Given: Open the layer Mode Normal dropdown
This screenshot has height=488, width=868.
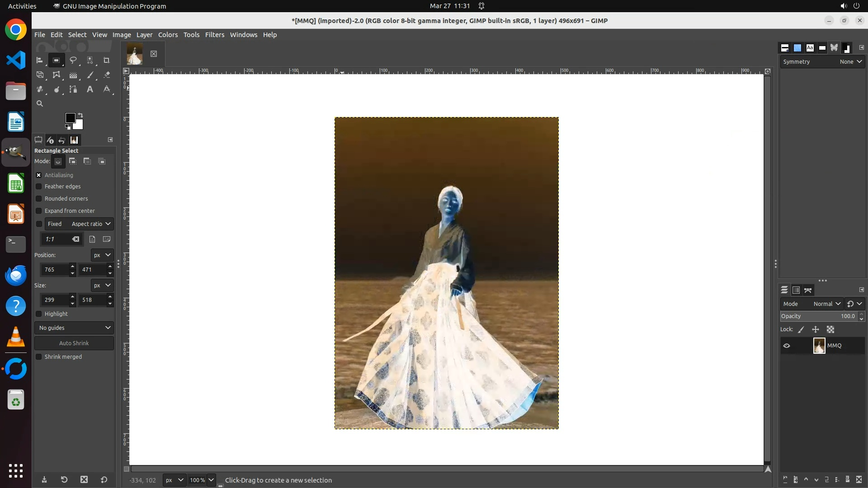Looking at the screenshot, I should point(826,304).
